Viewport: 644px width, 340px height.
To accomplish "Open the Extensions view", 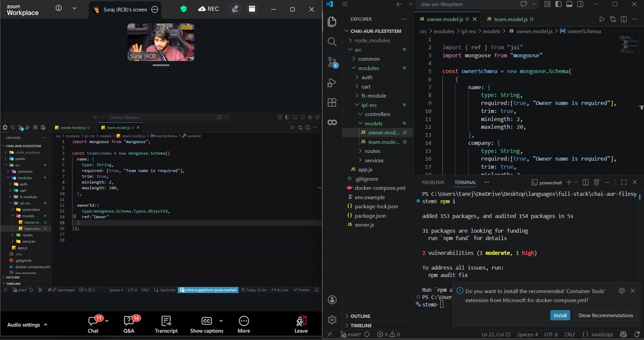I will coord(332,102).
